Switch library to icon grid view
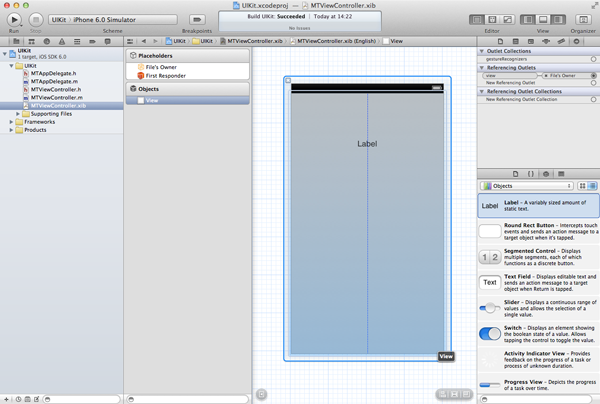The width and height of the screenshot is (600, 404). click(x=582, y=186)
